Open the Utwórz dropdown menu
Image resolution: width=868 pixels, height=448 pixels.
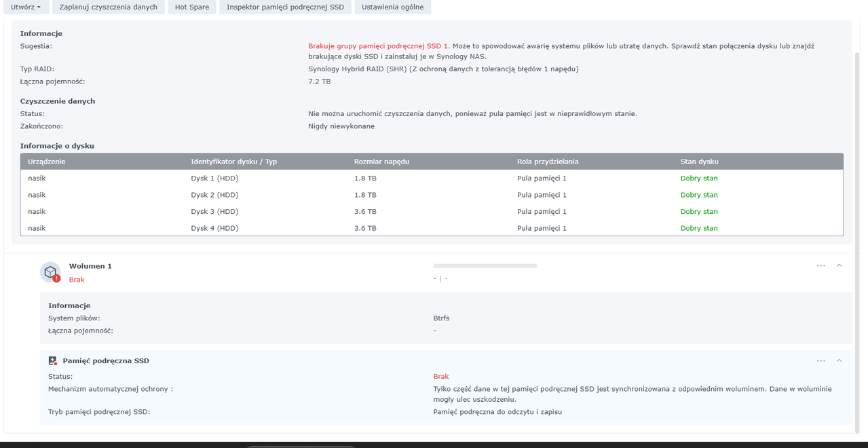pyautogui.click(x=26, y=7)
